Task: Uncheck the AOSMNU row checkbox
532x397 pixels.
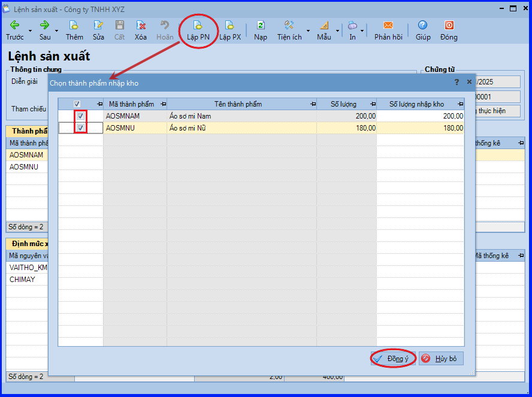Action: tap(80, 128)
